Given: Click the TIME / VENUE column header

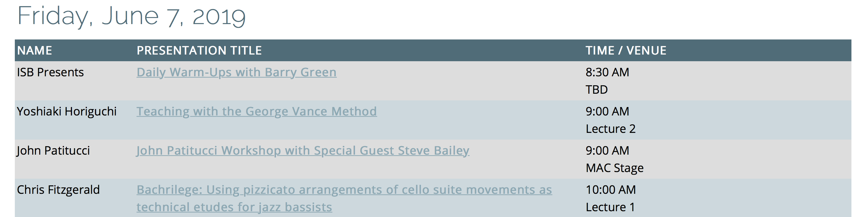Looking at the screenshot, I should tap(626, 50).
